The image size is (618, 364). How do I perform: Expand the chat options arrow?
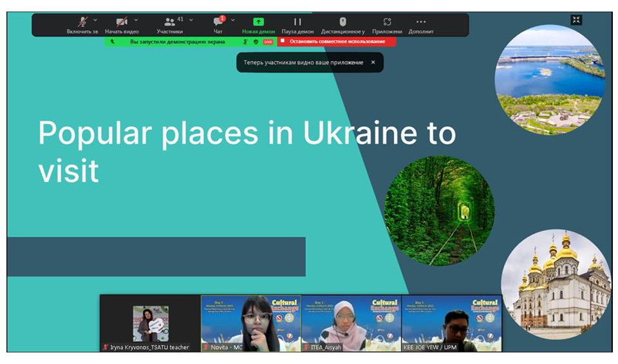point(233,20)
